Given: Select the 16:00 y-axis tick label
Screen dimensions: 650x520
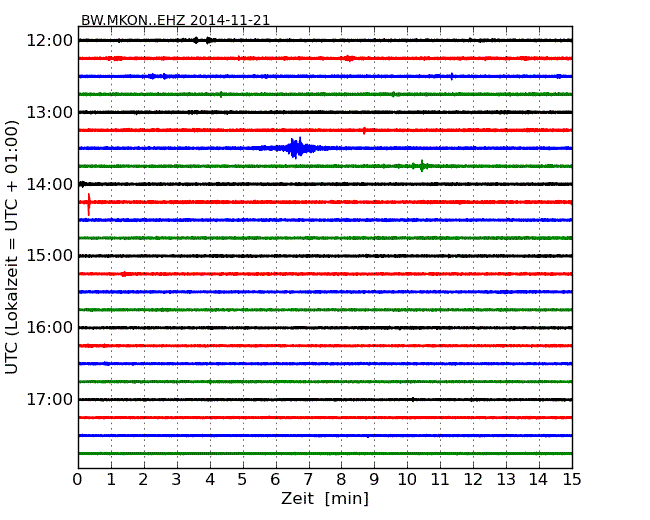Looking at the screenshot, I should click(x=50, y=327).
